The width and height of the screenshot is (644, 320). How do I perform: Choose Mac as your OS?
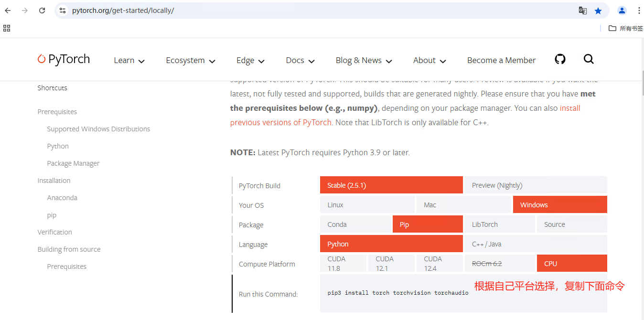point(463,205)
